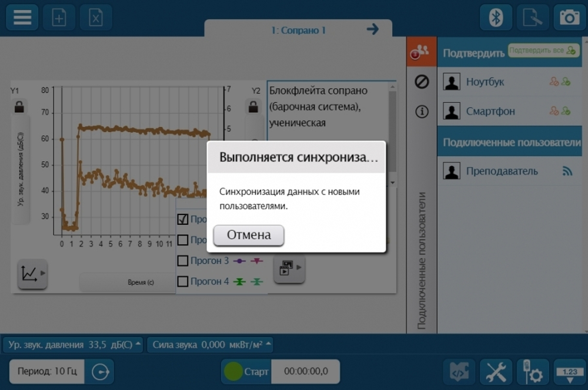Toggle the Y1 axis lock
Viewport: 588px width, 390px height.
[x=19, y=107]
